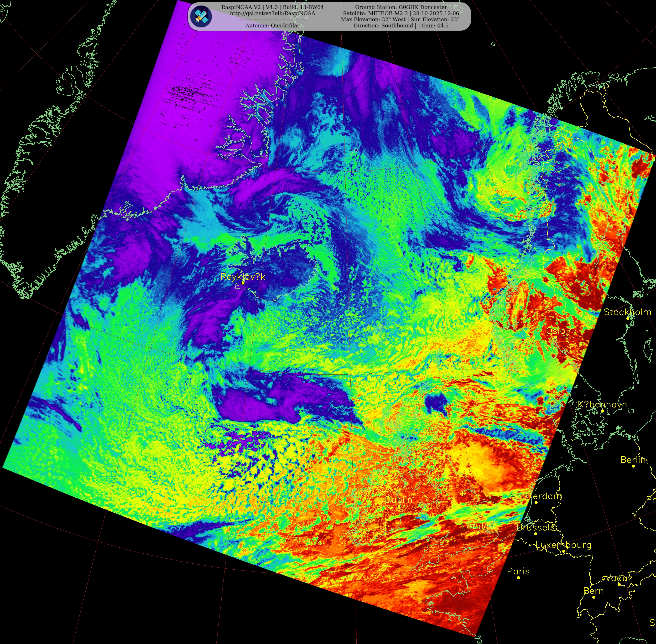The height and width of the screenshot is (644, 656).
Task: Click the yellow ground station cross marker
Action: 463,494
